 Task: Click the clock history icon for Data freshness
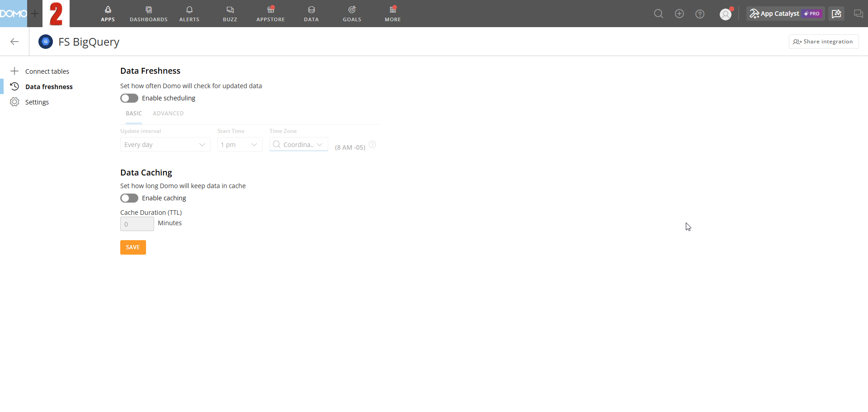(14, 86)
